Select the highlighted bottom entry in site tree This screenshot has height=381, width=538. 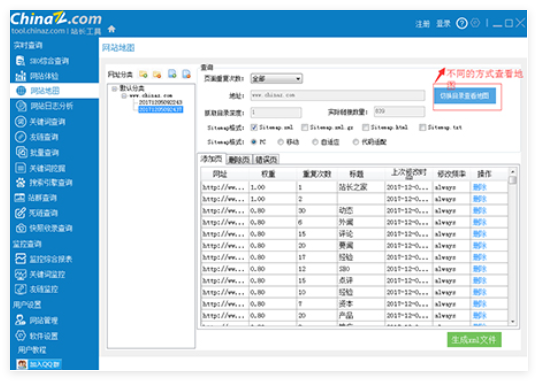pyautogui.click(x=160, y=109)
